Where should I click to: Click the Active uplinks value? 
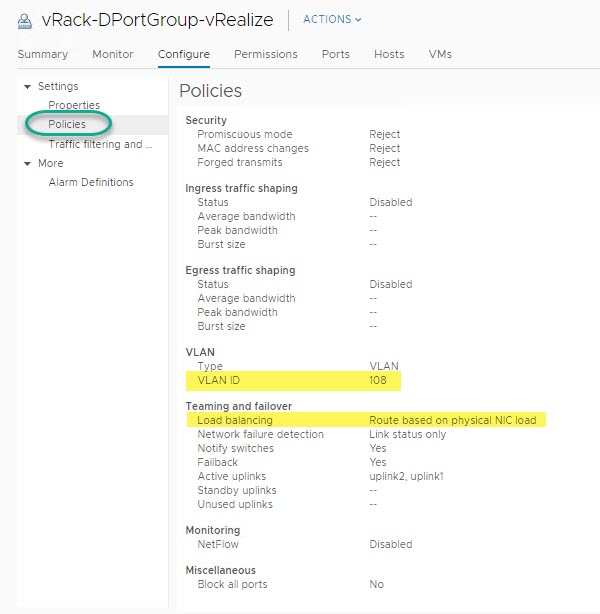(407, 477)
